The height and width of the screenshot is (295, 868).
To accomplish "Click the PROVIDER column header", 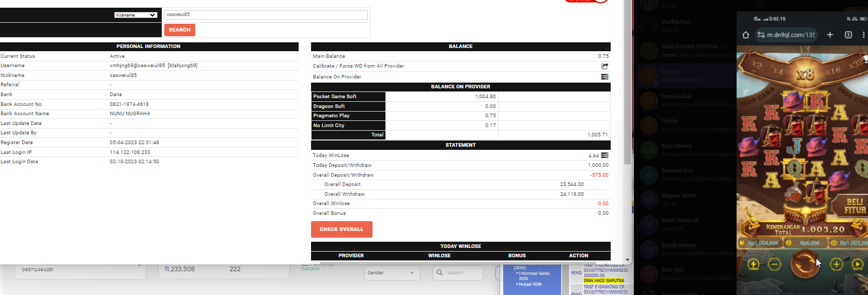I will 351,256.
